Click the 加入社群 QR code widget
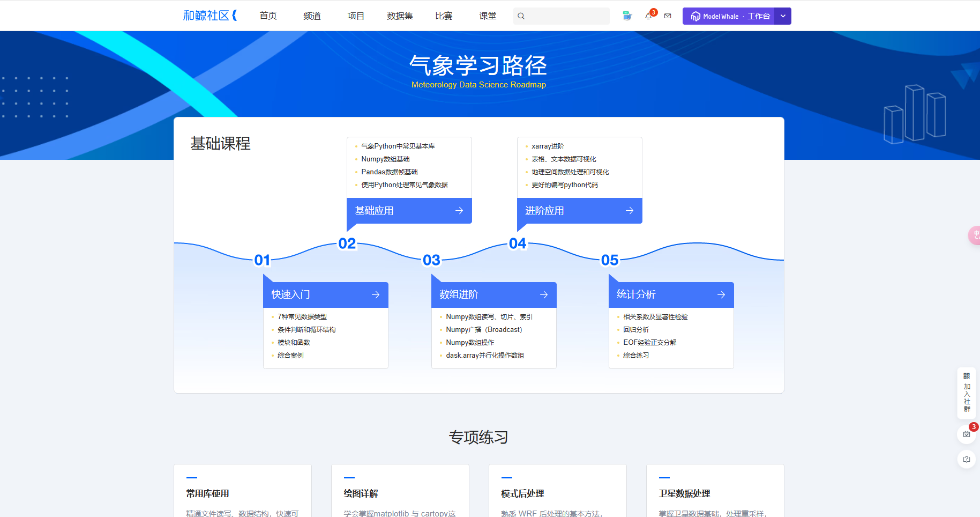This screenshot has width=980, height=517. (x=966, y=393)
